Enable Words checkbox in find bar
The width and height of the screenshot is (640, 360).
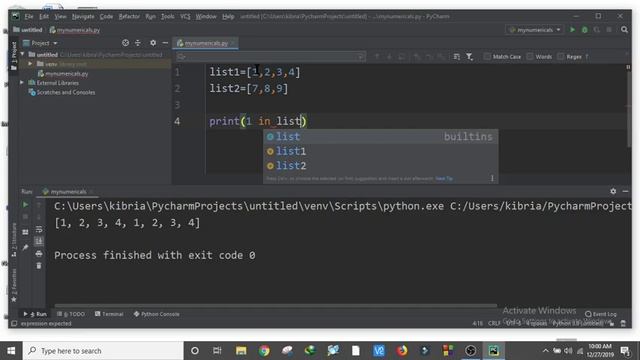pyautogui.click(x=530, y=57)
